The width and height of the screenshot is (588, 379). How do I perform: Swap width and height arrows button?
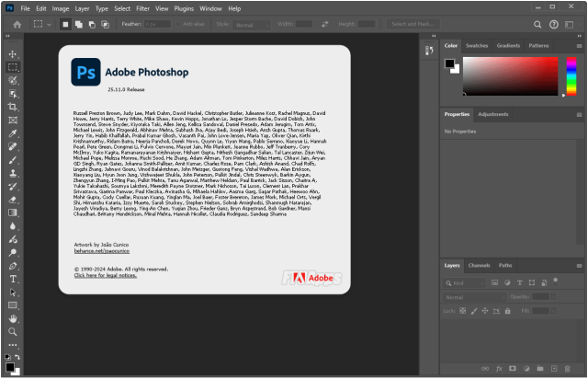coord(324,25)
